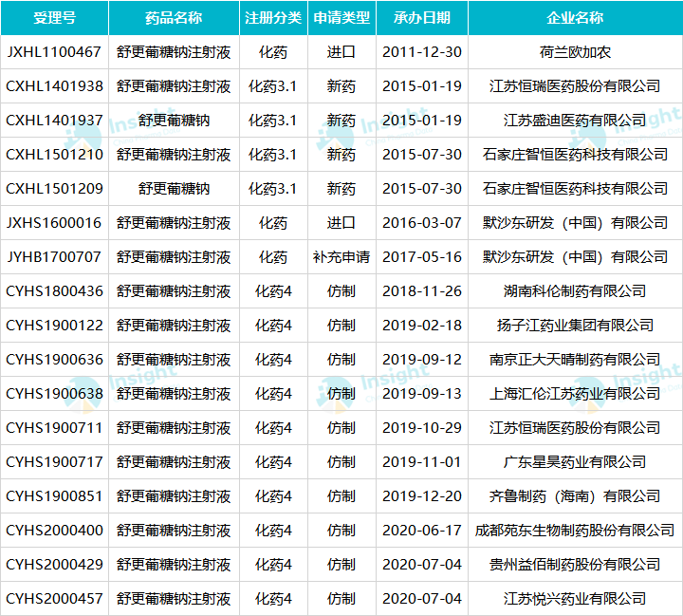Click the 企业名称 column header
Image resolution: width=683 pixels, height=616 pixels.
coord(575,18)
